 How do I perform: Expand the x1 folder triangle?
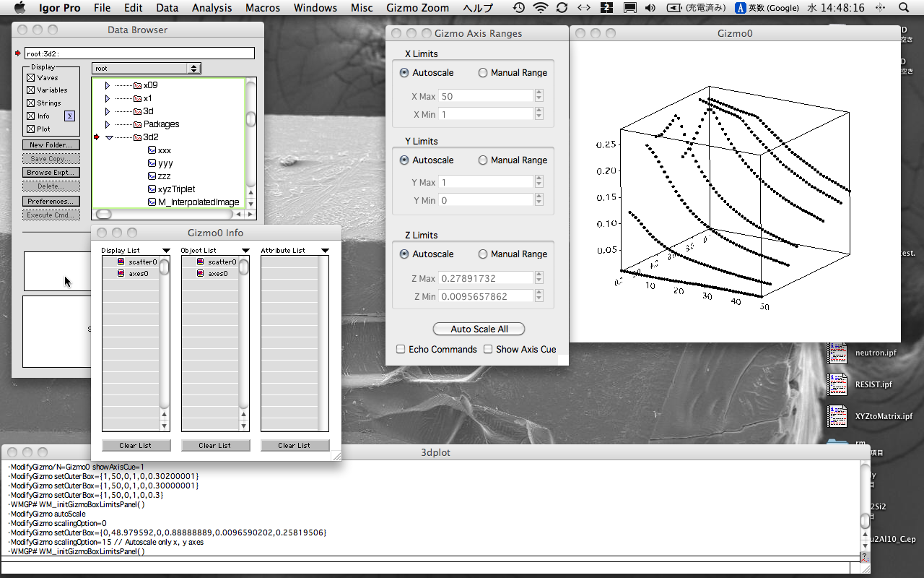[108, 98]
